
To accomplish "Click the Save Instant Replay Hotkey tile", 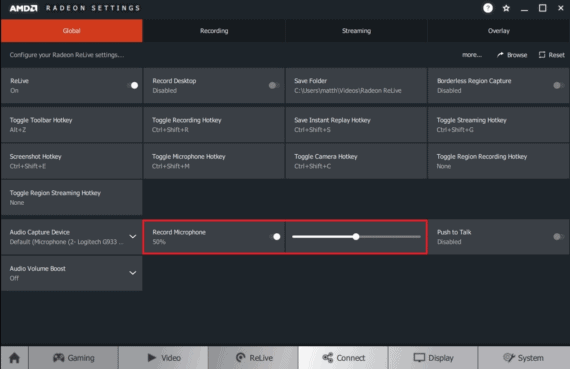I will [356, 125].
